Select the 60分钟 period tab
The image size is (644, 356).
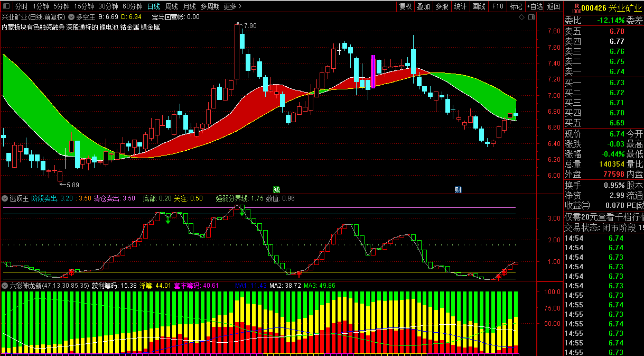(x=132, y=7)
